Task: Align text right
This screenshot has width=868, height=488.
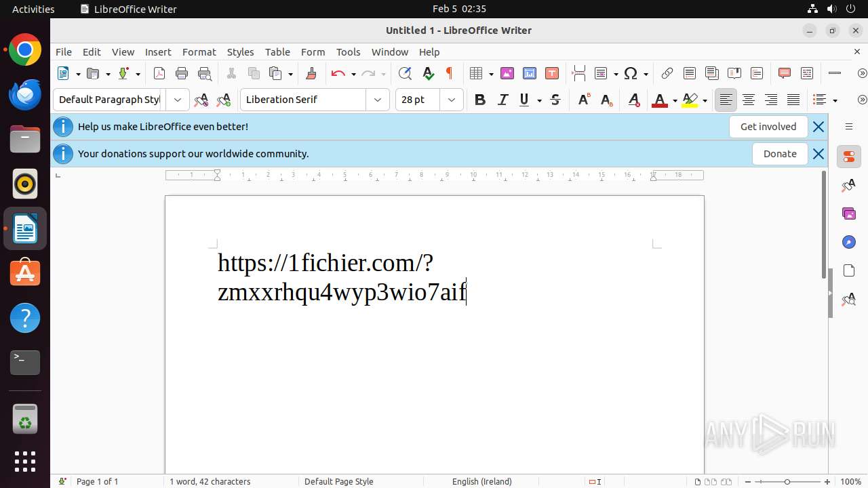Action: click(x=770, y=100)
